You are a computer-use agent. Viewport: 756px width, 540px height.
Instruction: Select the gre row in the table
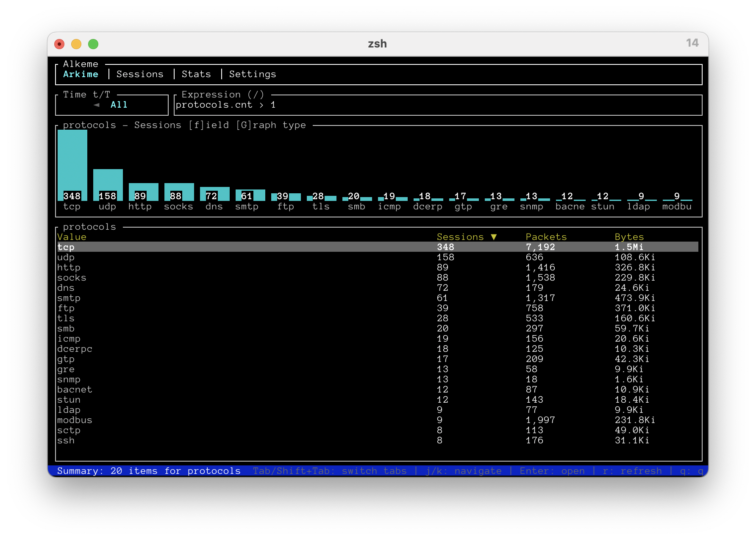[x=378, y=369]
